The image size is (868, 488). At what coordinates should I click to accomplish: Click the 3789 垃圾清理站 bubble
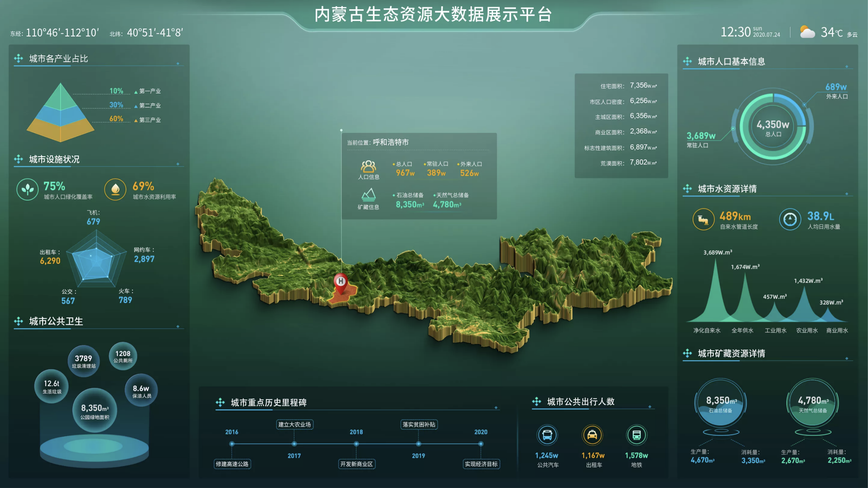pyautogui.click(x=84, y=361)
